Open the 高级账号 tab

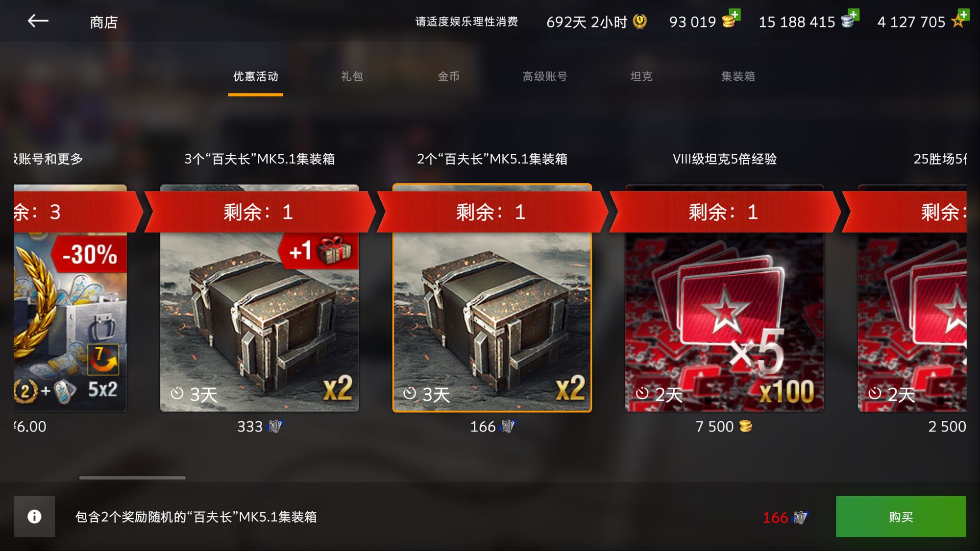coord(545,76)
